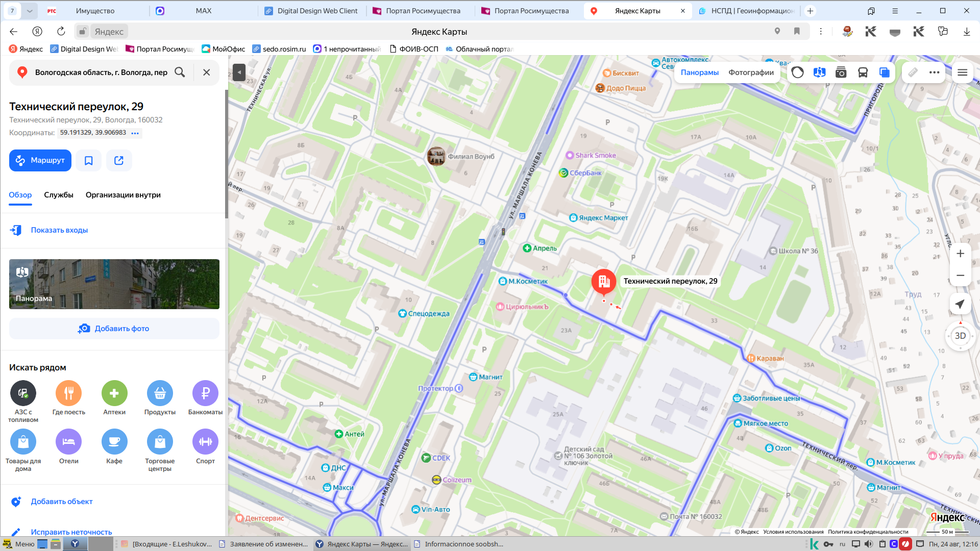Search nearby Аптеки

click(114, 398)
